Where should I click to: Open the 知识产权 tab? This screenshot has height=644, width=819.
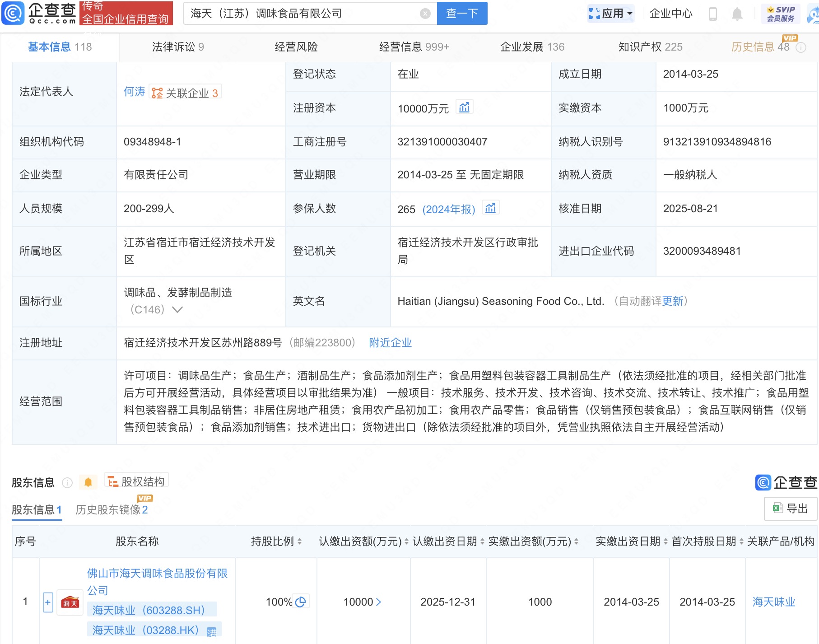click(650, 47)
